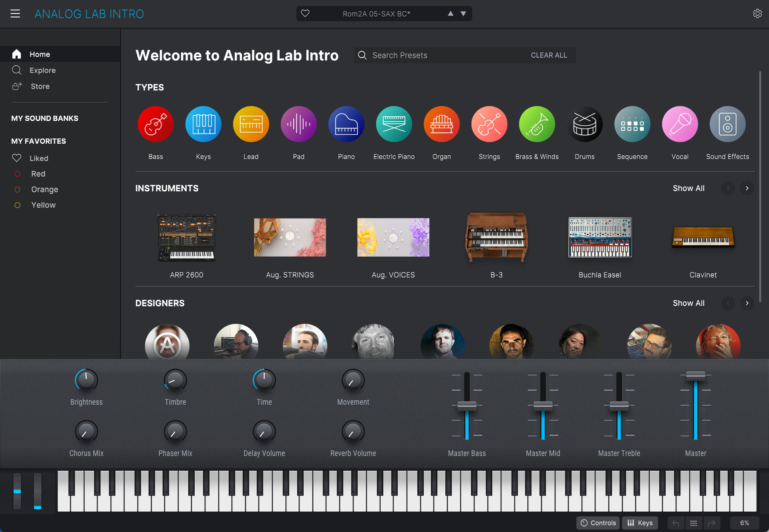The width and height of the screenshot is (769, 532).
Task: Open the Home page in sidebar
Action: [x=60, y=54]
